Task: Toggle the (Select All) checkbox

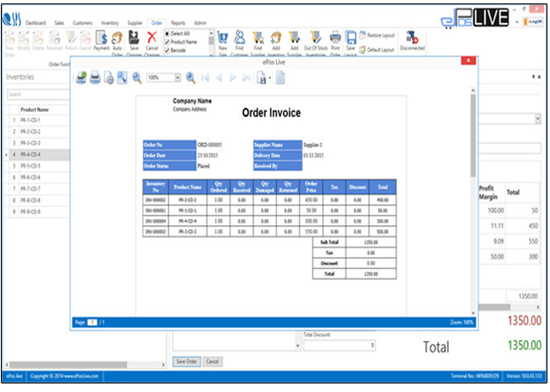Action: (x=166, y=32)
